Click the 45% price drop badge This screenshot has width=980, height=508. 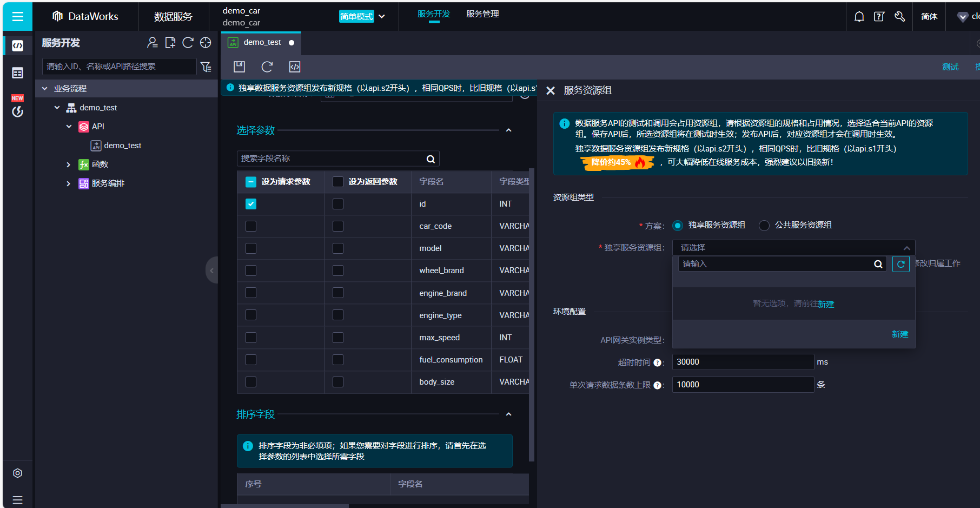coord(617,162)
